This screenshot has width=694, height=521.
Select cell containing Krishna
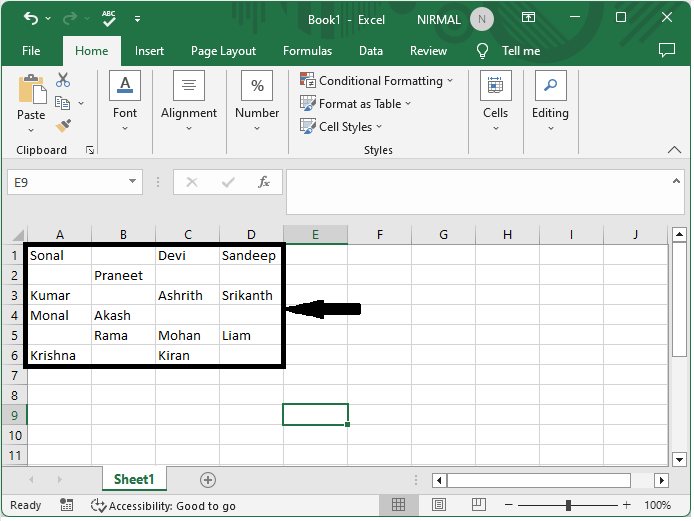(59, 355)
